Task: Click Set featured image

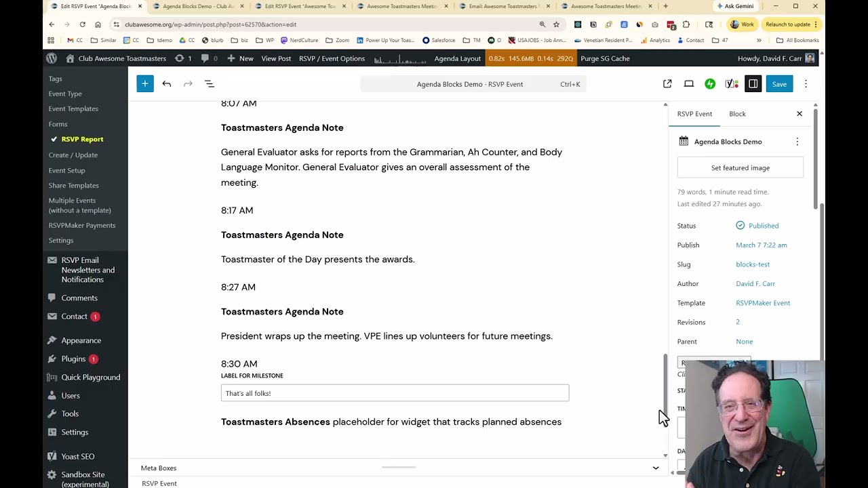Action: click(741, 168)
